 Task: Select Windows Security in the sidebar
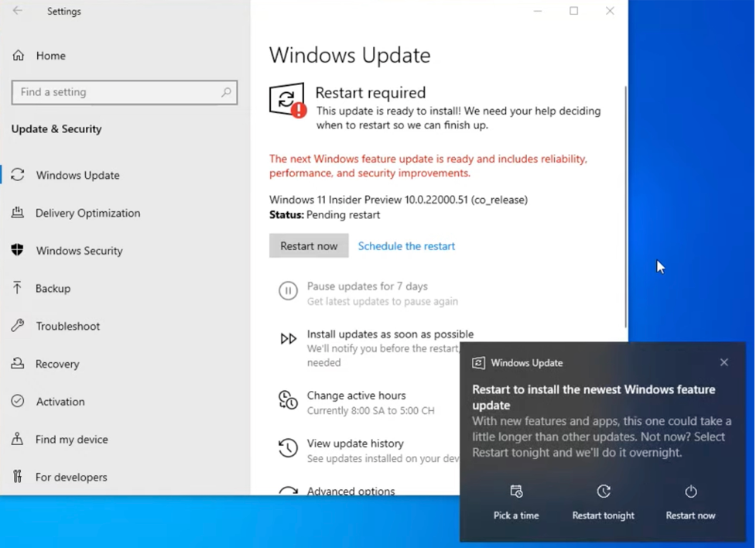pos(79,251)
